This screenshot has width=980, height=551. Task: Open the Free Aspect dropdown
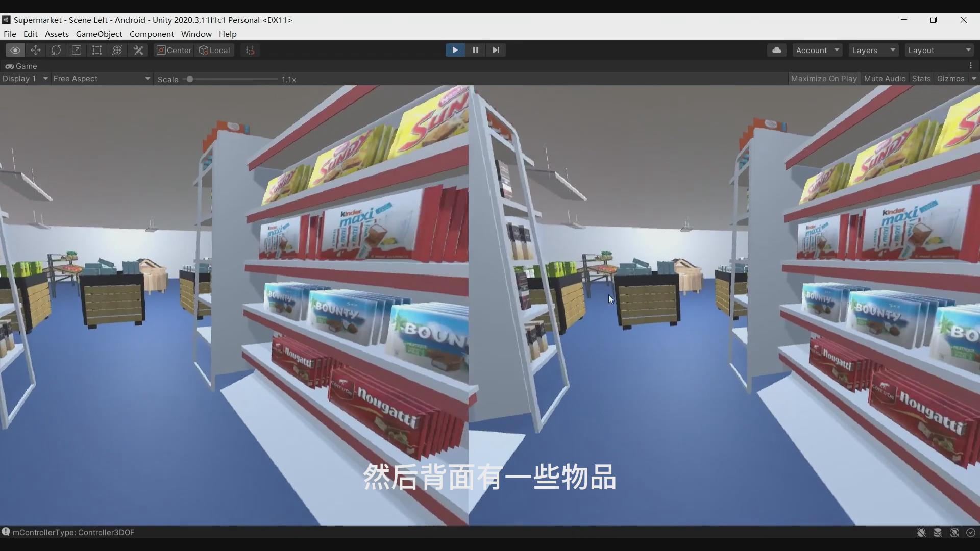click(102, 79)
